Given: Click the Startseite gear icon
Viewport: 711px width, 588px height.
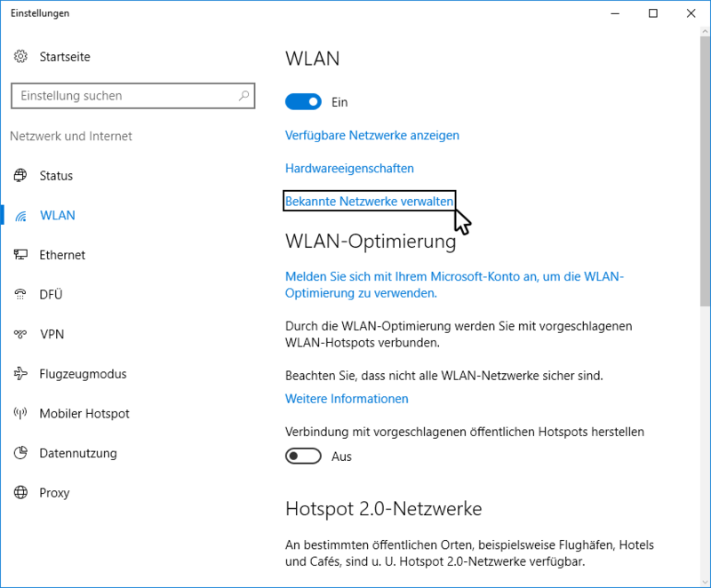Looking at the screenshot, I should click(20, 57).
